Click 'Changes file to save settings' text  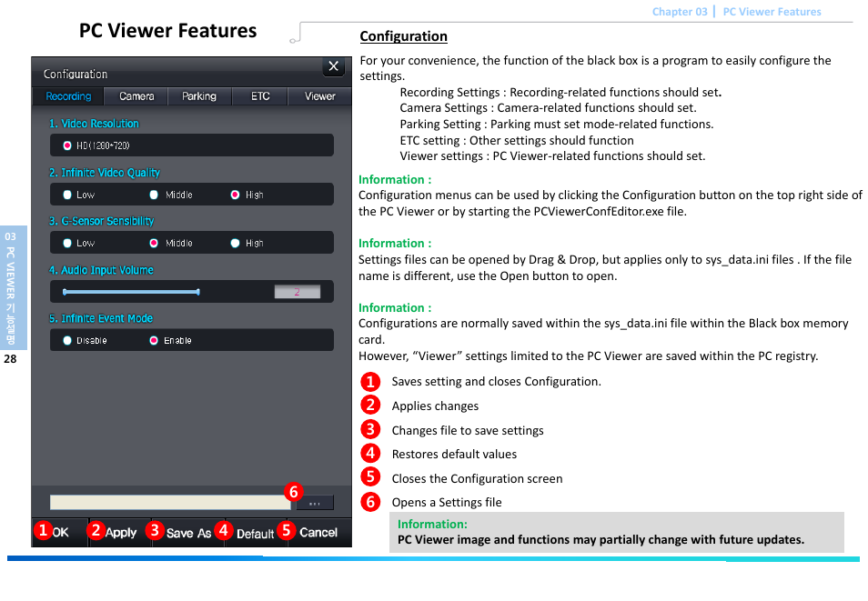click(x=468, y=431)
